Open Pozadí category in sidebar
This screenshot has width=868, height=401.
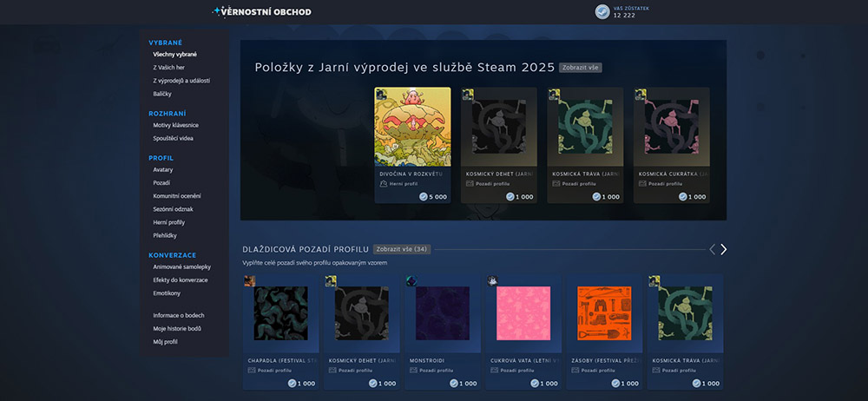pos(161,183)
